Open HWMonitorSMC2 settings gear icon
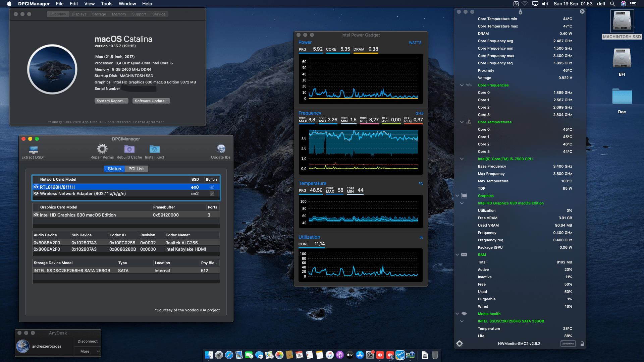This screenshot has height=362, width=644. tap(460, 344)
